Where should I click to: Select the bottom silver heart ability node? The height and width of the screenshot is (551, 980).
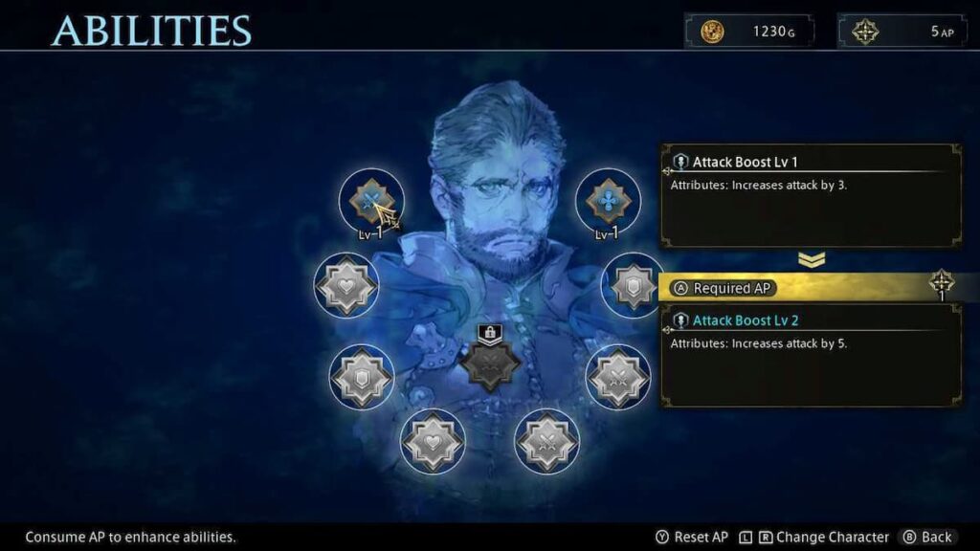coord(433,442)
